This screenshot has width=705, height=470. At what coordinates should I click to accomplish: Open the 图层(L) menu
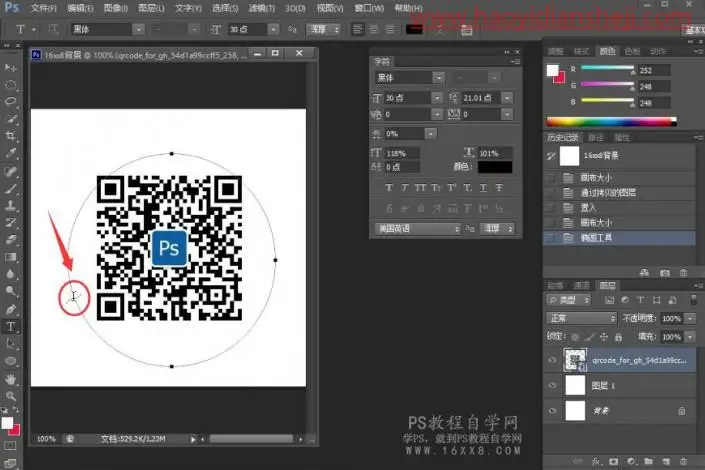point(151,8)
